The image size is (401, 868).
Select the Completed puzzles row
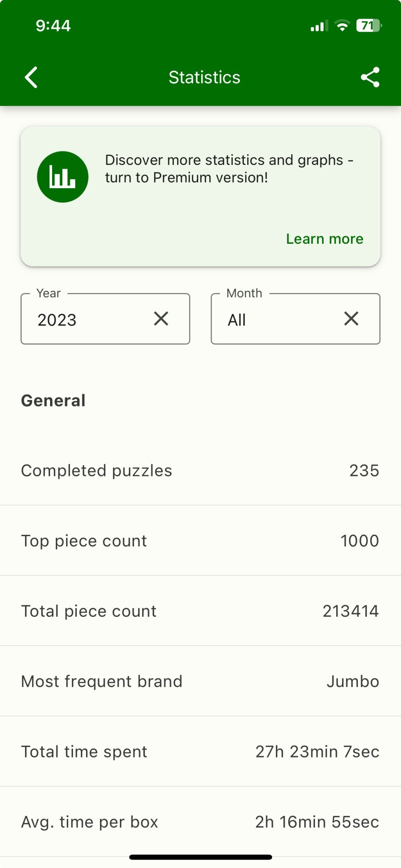200,470
